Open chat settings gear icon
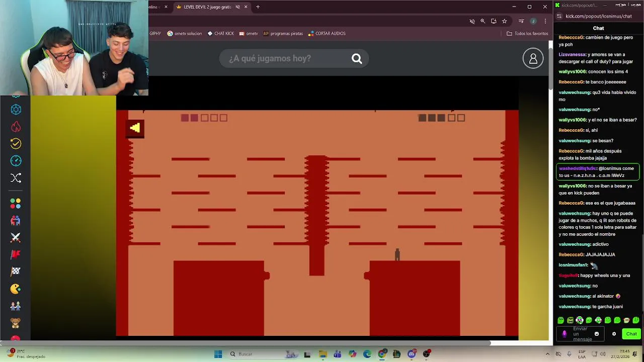Image resolution: width=644 pixels, height=362 pixels. click(614, 334)
